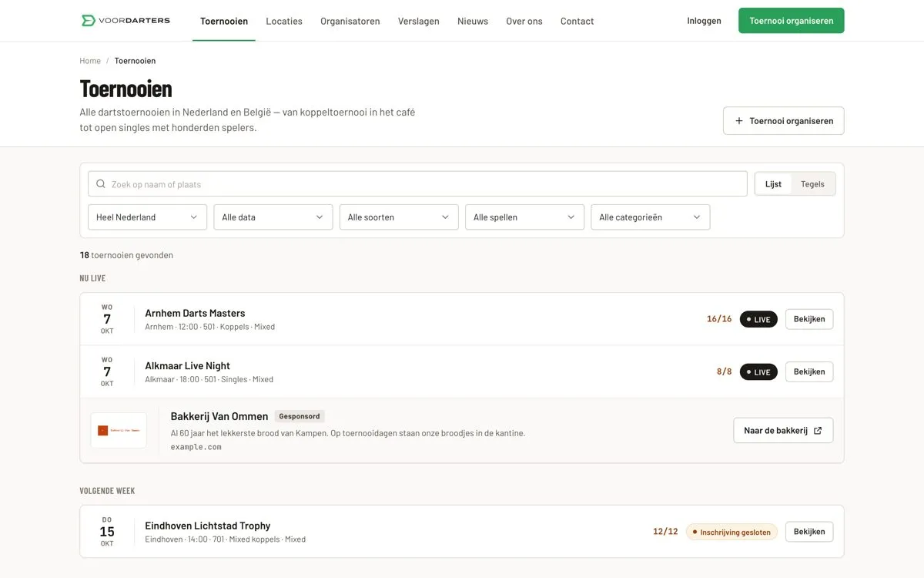Open the Contact page

click(x=577, y=21)
